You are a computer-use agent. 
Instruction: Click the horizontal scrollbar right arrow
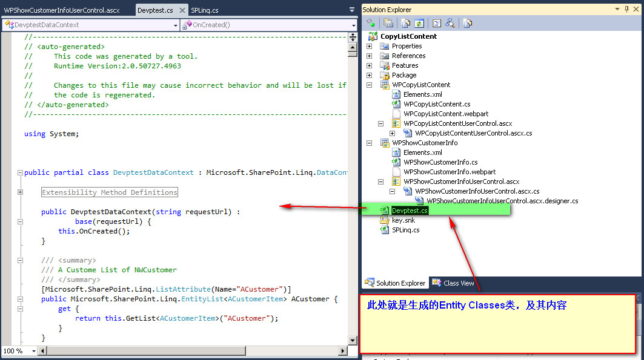tap(343, 350)
